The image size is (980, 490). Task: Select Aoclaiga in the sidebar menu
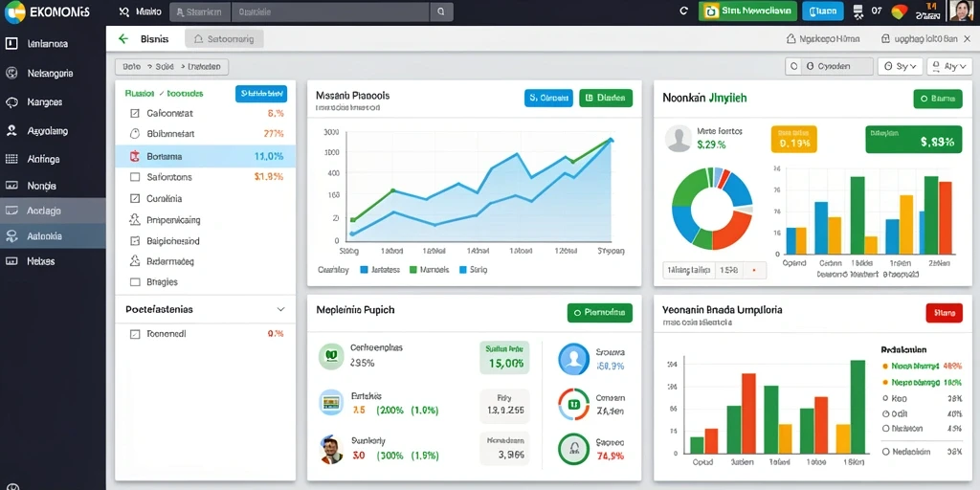[x=54, y=211]
